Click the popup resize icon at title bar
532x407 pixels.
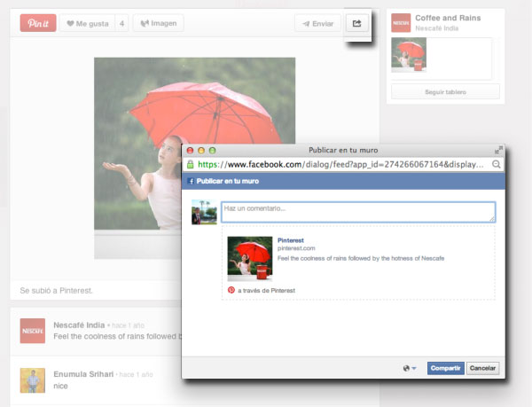pos(498,151)
